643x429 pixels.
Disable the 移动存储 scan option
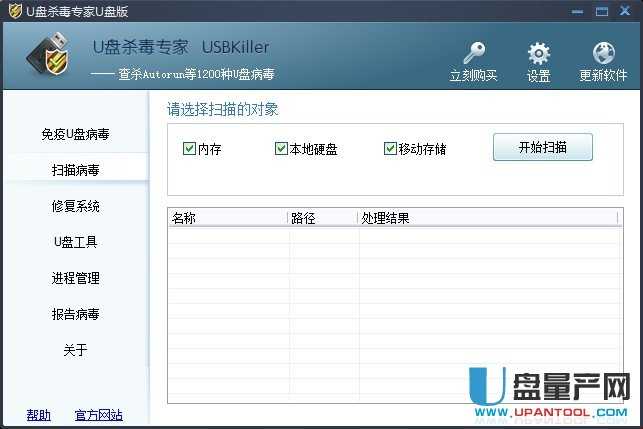(x=390, y=149)
